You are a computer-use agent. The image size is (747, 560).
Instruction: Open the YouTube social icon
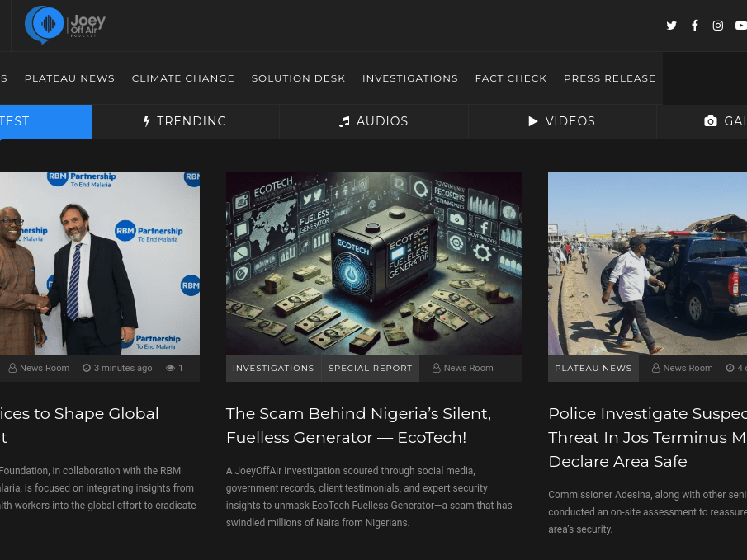[x=741, y=26]
